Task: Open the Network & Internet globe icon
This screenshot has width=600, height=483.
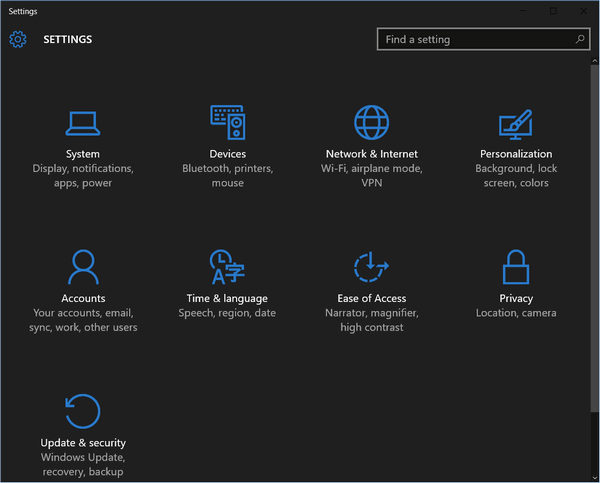Action: (372, 122)
